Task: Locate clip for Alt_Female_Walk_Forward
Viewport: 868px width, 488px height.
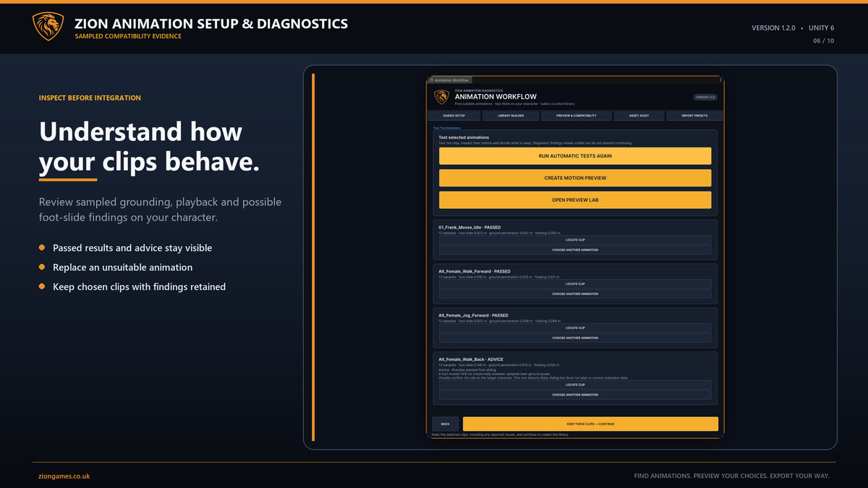Action: 575,284
